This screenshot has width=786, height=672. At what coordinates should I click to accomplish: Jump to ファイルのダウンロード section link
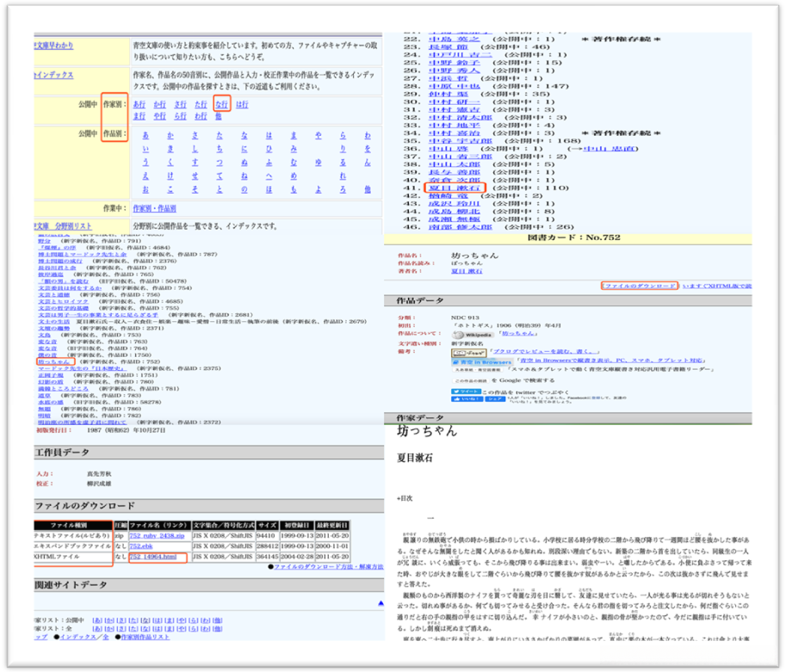640,286
